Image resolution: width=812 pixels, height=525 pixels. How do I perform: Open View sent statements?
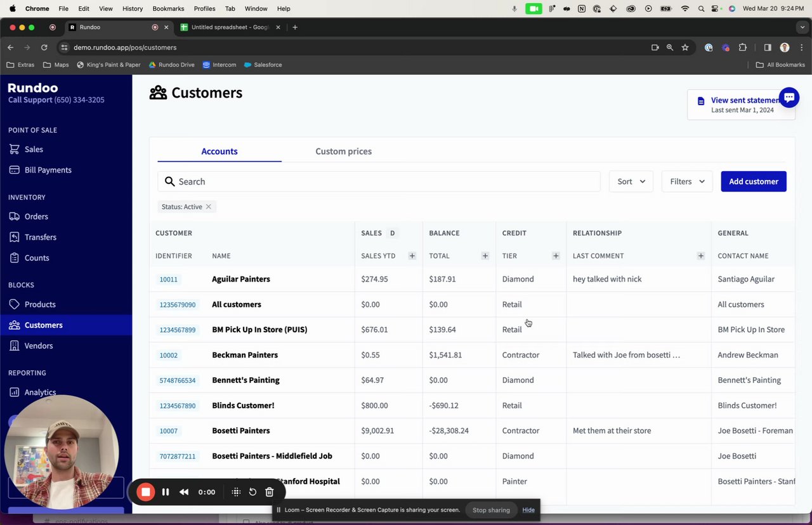741,105
